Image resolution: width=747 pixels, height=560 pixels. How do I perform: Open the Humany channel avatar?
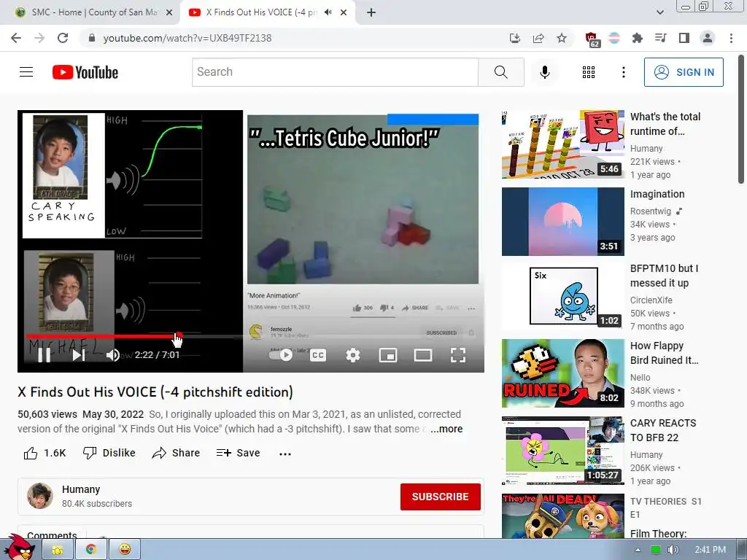coord(40,496)
